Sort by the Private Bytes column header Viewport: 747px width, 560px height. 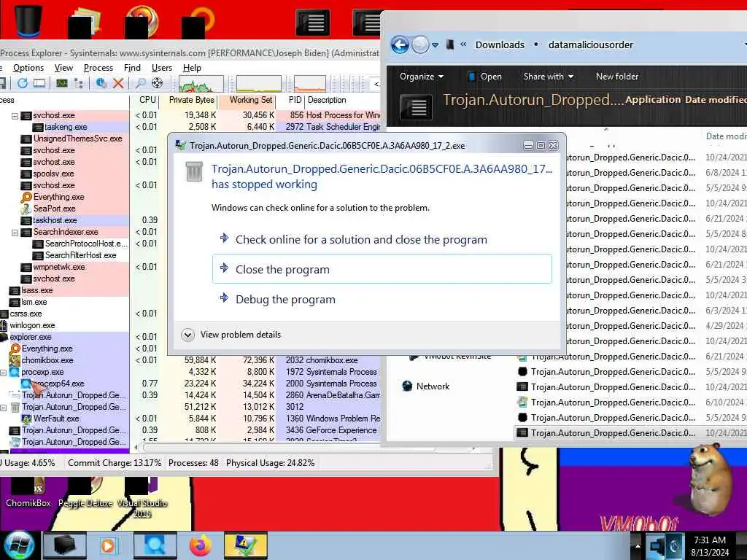point(192,100)
